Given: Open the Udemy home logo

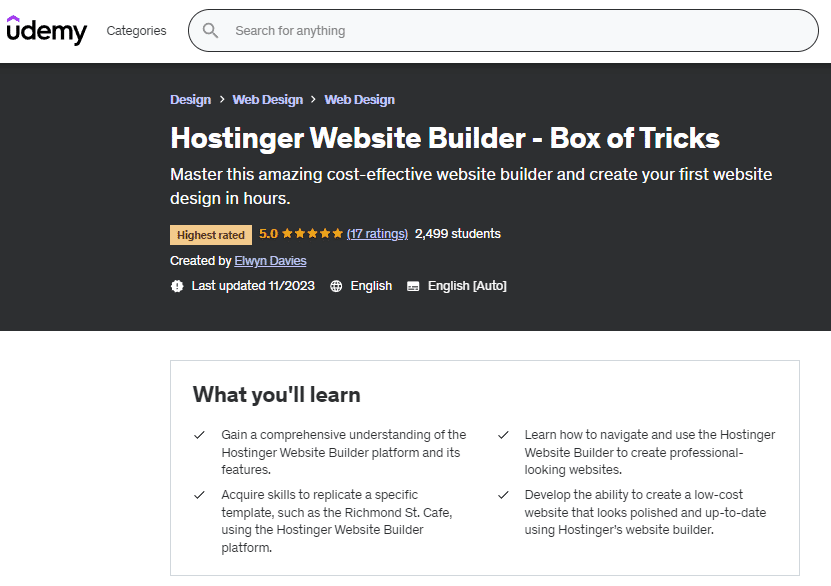Looking at the screenshot, I should pos(47,30).
